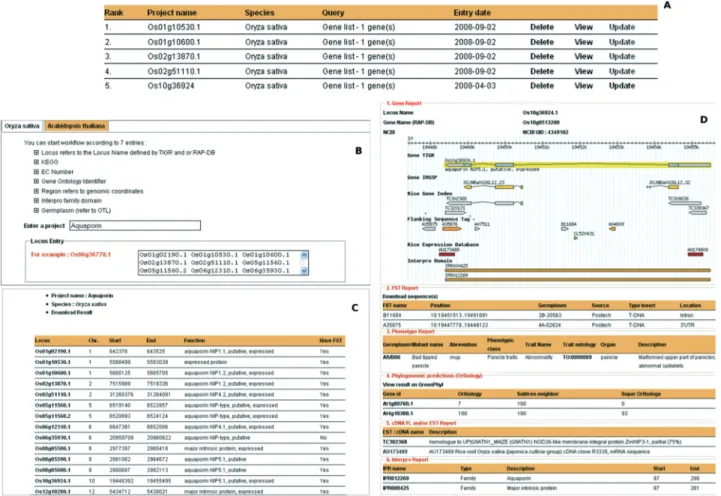Open gene id At1g80760.1
This screenshot has width=721, height=496.
[x=398, y=404]
